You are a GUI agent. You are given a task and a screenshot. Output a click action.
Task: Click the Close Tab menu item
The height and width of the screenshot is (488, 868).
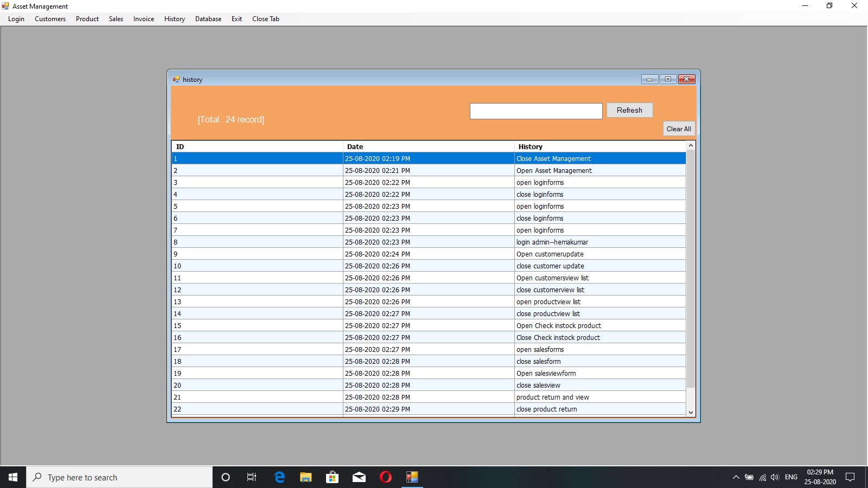266,19
